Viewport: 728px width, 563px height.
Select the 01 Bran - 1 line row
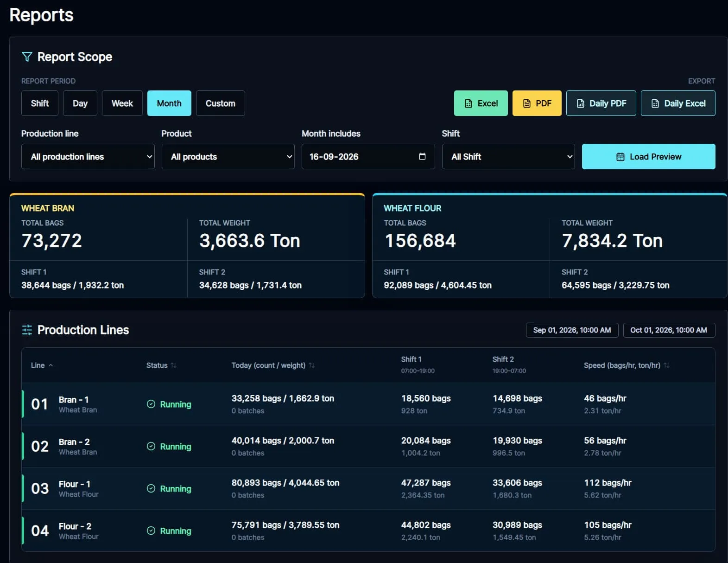[x=368, y=404]
